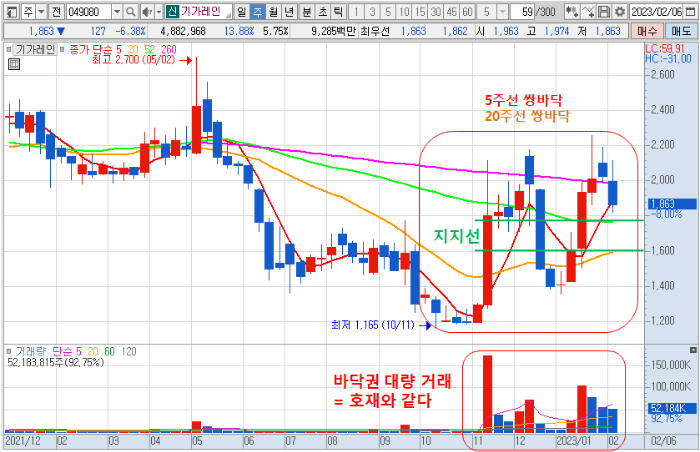Expand the 주 market type dropdown arrow
This screenshot has height=452, width=700.
click(41, 12)
